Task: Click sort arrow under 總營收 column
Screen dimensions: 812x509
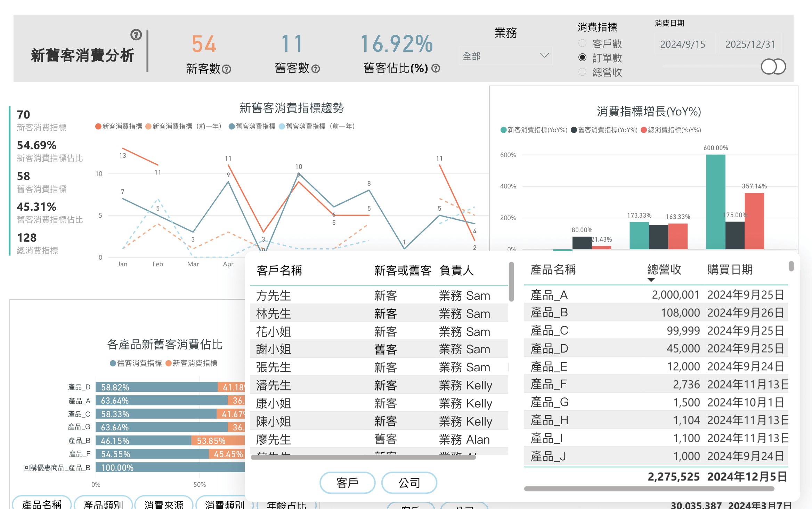Action: point(651,280)
